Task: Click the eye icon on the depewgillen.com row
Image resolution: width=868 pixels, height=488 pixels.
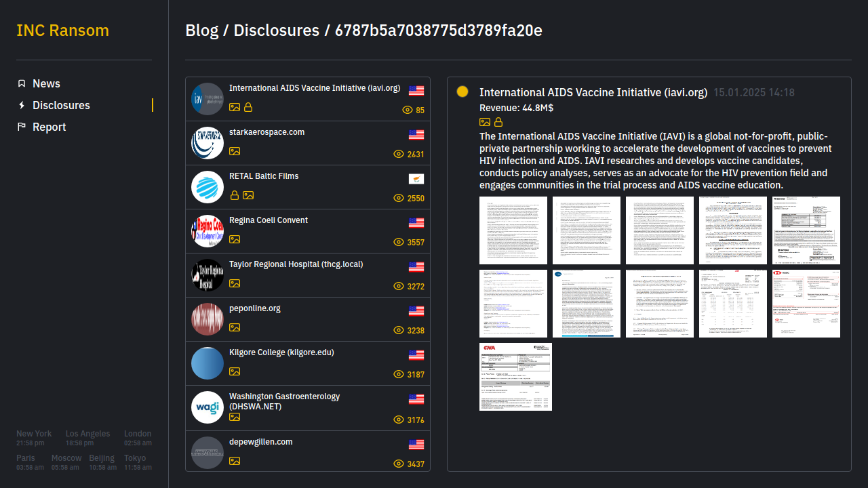Action: click(x=399, y=464)
